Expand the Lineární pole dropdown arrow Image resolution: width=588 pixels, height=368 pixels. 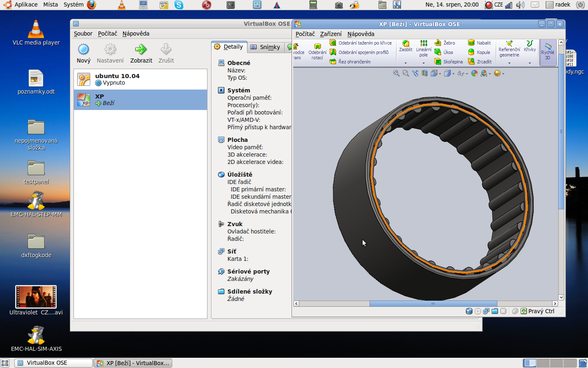point(423,63)
